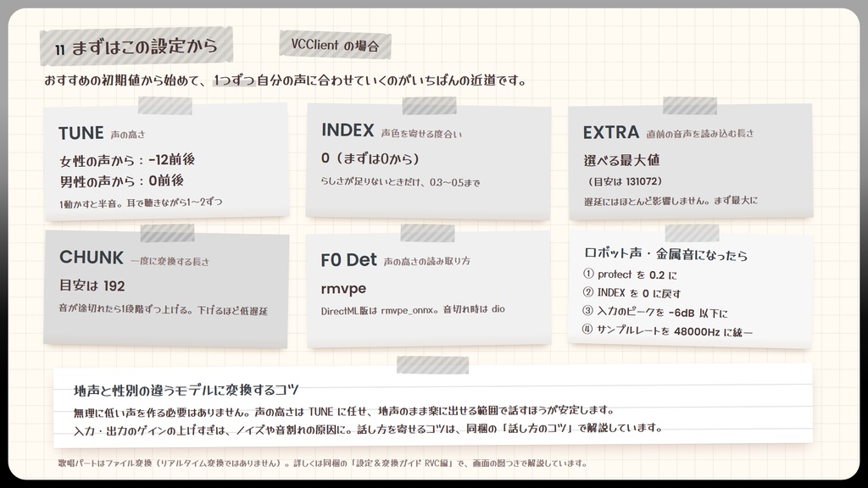This screenshot has width=868, height=488.
Task: Click the line starting '入力・出力のゲインの上げすぎは'
Action: click(368, 429)
